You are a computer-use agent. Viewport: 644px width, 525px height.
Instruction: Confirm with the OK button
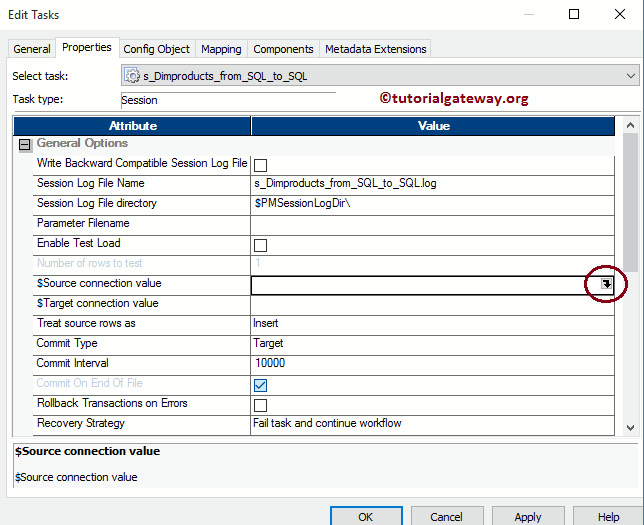366,516
